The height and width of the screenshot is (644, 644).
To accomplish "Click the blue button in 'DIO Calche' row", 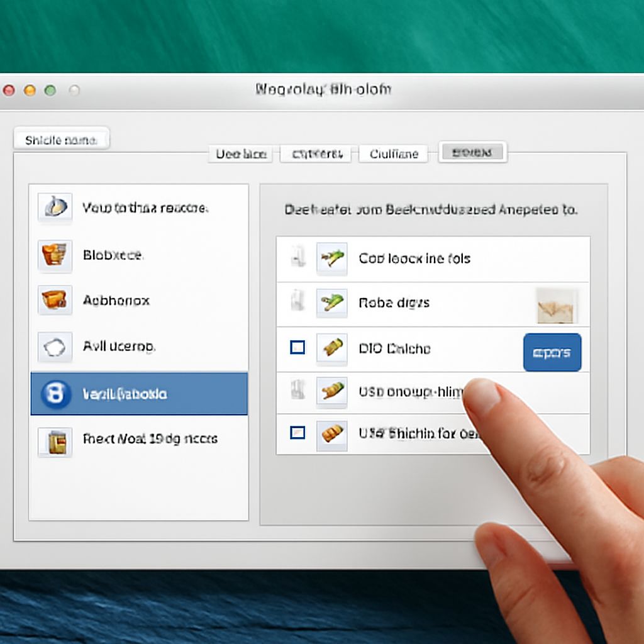I will point(552,352).
